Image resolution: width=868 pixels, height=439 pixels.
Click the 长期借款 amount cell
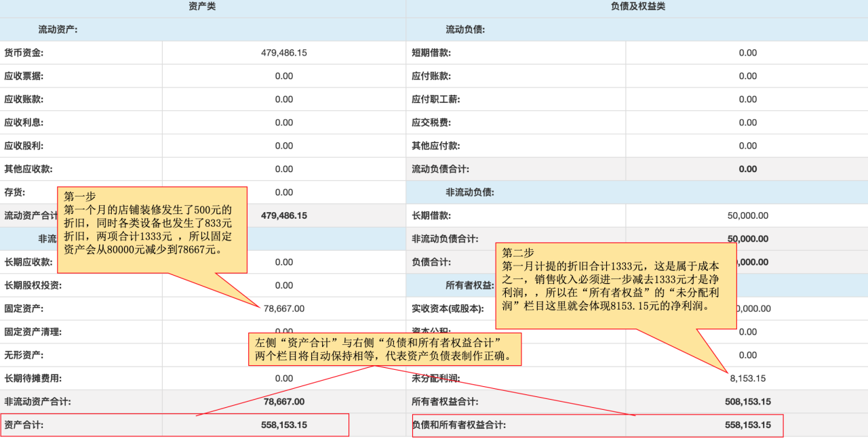click(x=747, y=215)
